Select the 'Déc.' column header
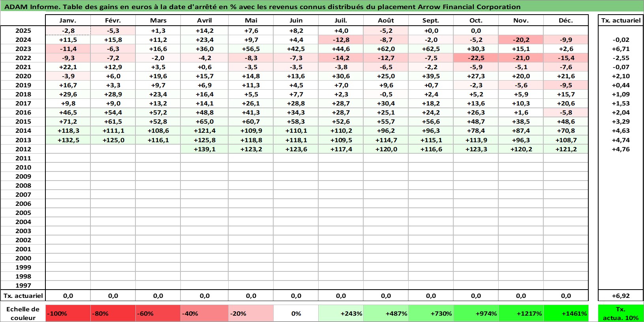The width and height of the screenshot is (644, 322). coord(566,21)
